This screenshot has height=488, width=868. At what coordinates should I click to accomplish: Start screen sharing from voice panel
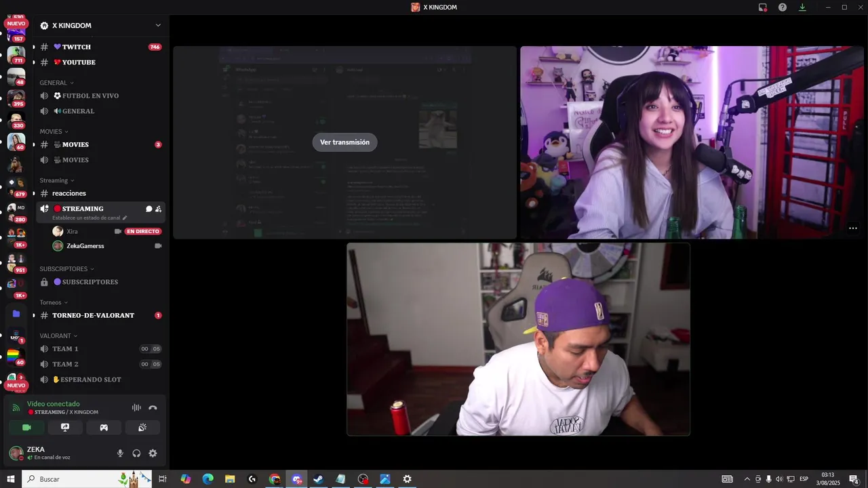pos(65,428)
